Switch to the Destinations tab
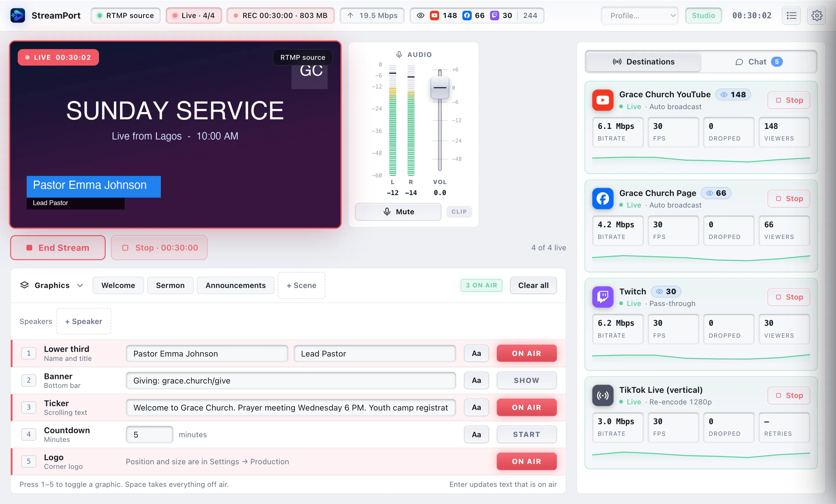Image resolution: width=836 pixels, height=504 pixels. [644, 62]
